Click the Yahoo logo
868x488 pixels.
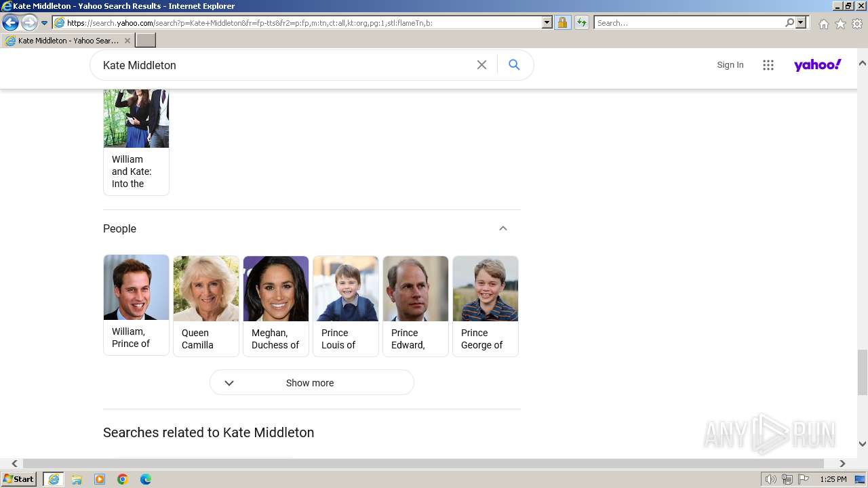pos(817,65)
